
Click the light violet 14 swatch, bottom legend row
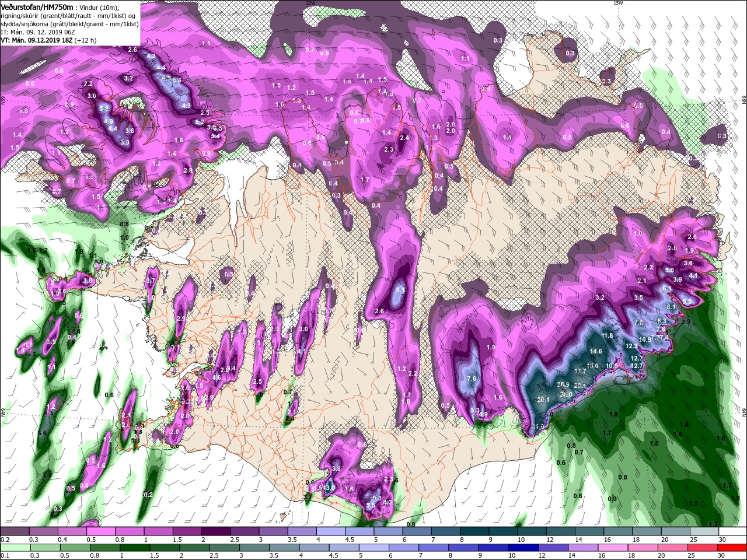(x=584, y=548)
